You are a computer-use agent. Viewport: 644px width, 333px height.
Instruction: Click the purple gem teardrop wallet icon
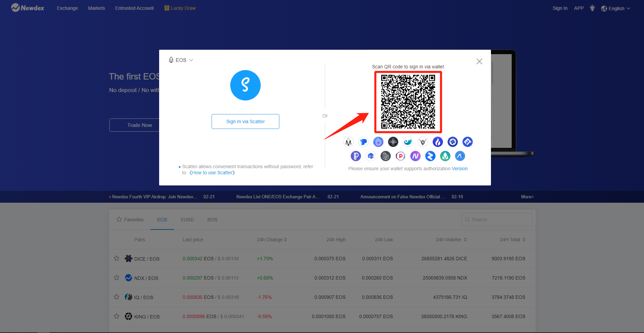tap(378, 142)
